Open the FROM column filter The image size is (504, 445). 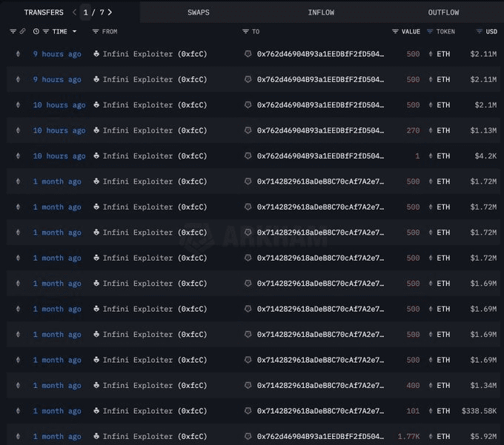tap(96, 32)
